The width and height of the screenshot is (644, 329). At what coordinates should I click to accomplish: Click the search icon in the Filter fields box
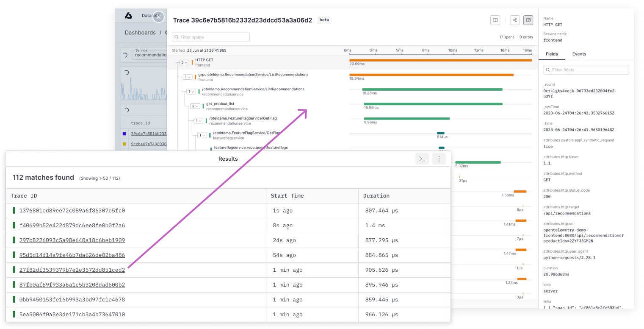(x=548, y=70)
